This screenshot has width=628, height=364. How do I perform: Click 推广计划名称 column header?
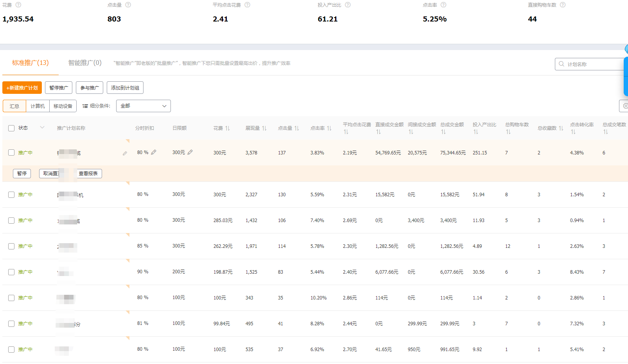[71, 128]
